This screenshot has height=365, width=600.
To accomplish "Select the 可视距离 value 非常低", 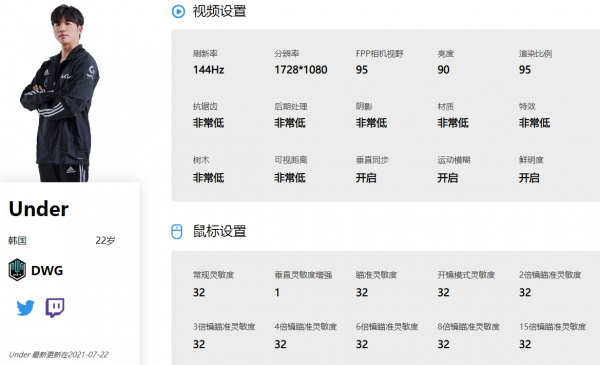I will tap(290, 178).
